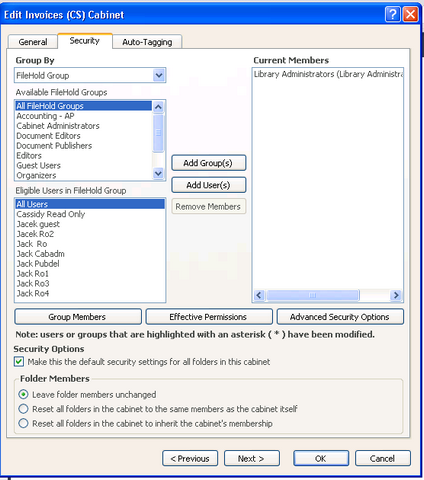Select the Document Editors group

coord(83,136)
